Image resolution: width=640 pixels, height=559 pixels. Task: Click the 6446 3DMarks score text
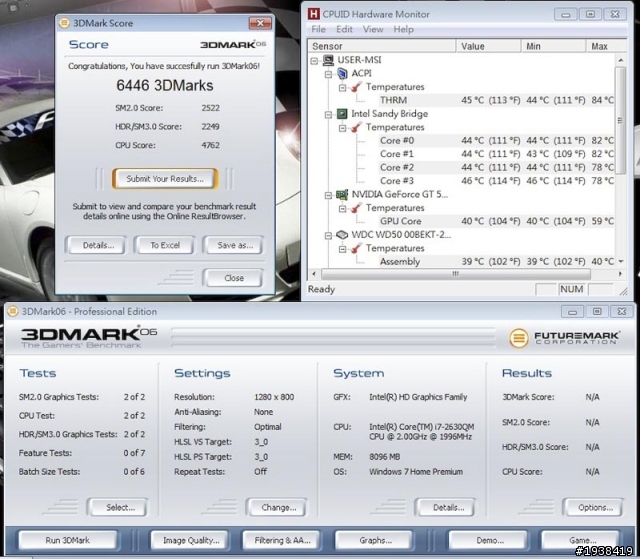pos(165,85)
